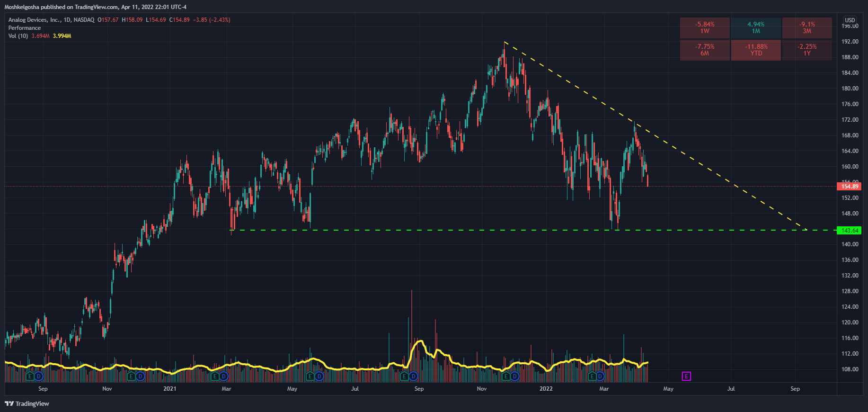Click the 2022 label on the time axis
The image size is (868, 412).
[x=546, y=389]
